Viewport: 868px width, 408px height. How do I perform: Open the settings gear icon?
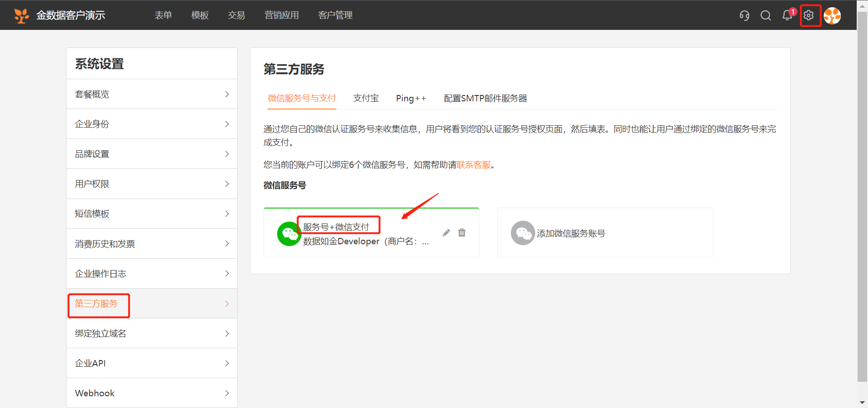pyautogui.click(x=809, y=15)
